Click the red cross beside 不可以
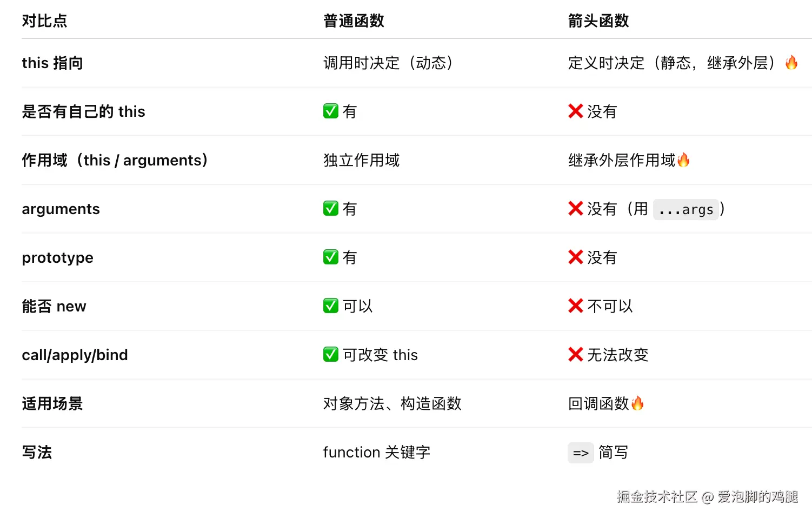 pos(575,306)
